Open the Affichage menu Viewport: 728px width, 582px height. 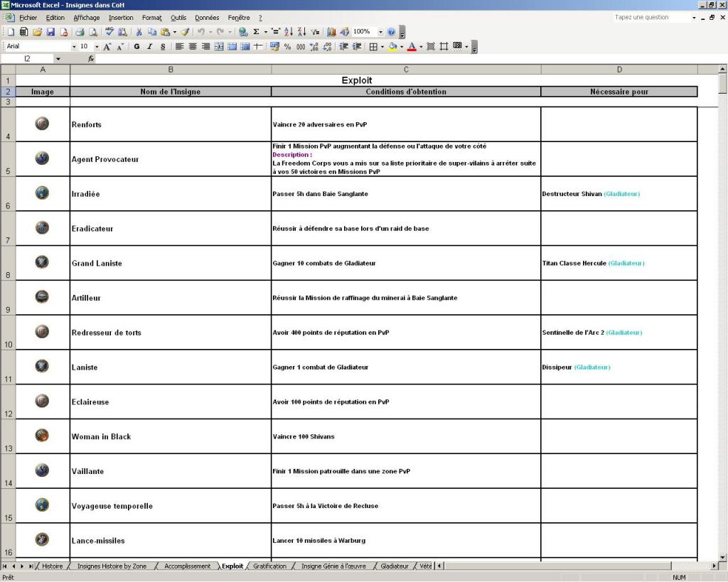tap(86, 18)
